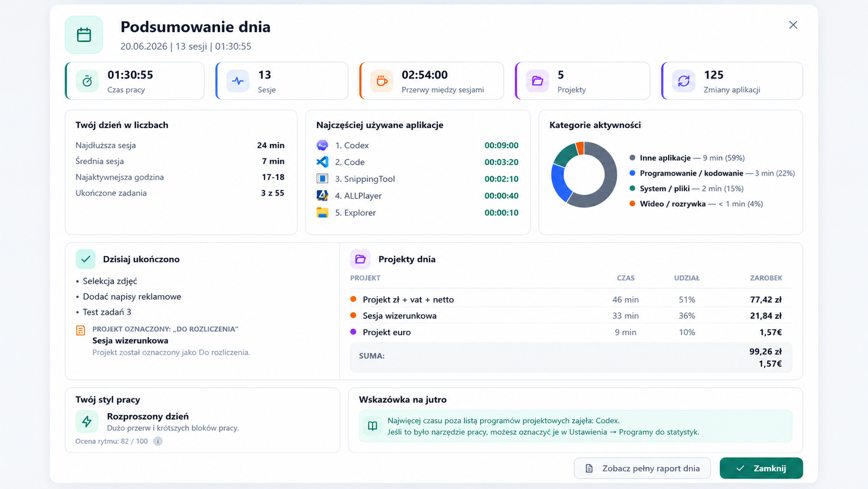868x489 pixels.
Task: Click the stopwatch icon on Czas pracy card
Action: coord(87,81)
